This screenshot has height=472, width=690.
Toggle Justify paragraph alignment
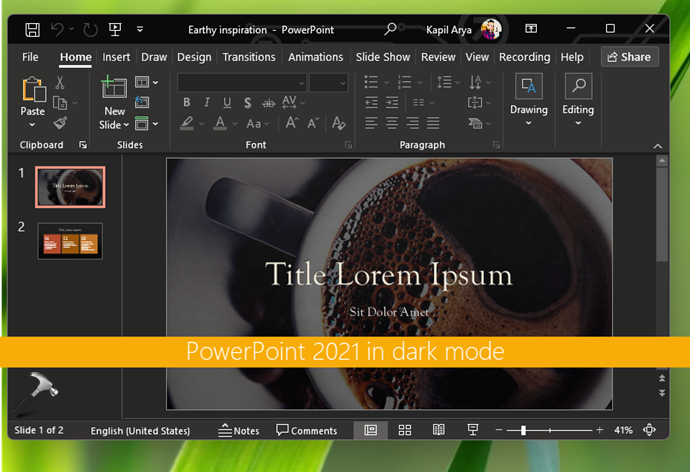pos(433,123)
